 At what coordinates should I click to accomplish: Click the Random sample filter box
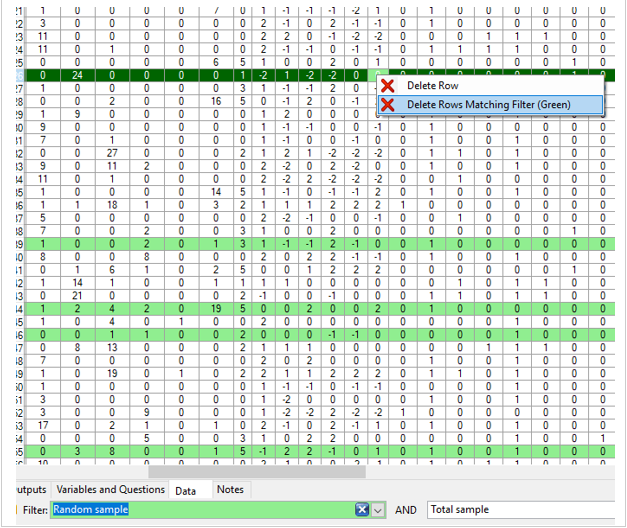tap(200, 509)
